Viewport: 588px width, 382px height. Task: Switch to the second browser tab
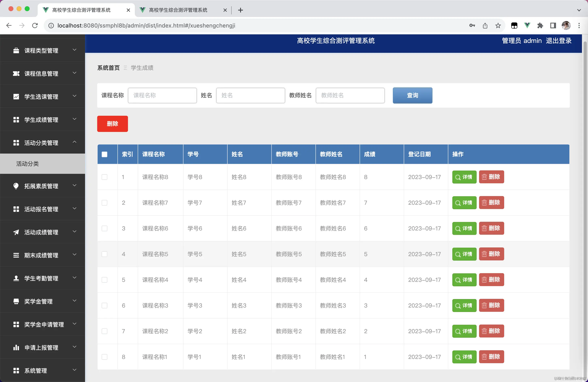178,10
